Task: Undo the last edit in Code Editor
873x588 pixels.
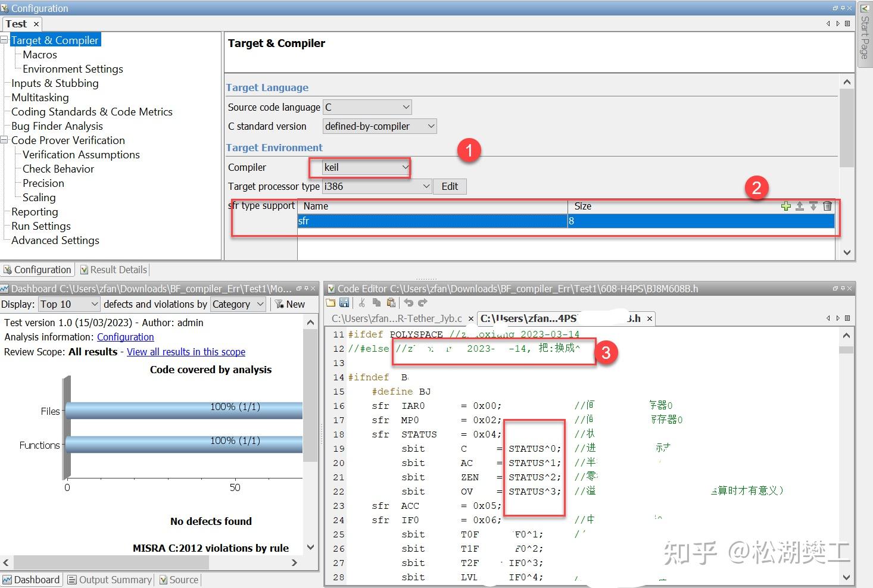Action: click(409, 302)
